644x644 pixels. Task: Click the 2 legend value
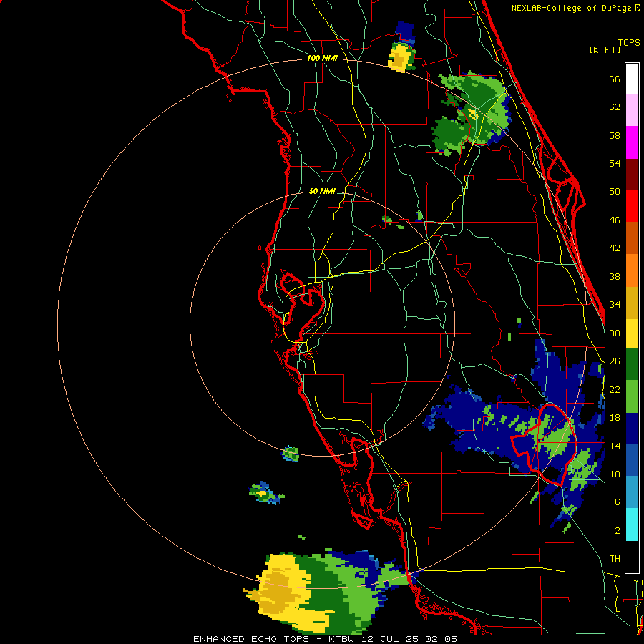tap(618, 530)
